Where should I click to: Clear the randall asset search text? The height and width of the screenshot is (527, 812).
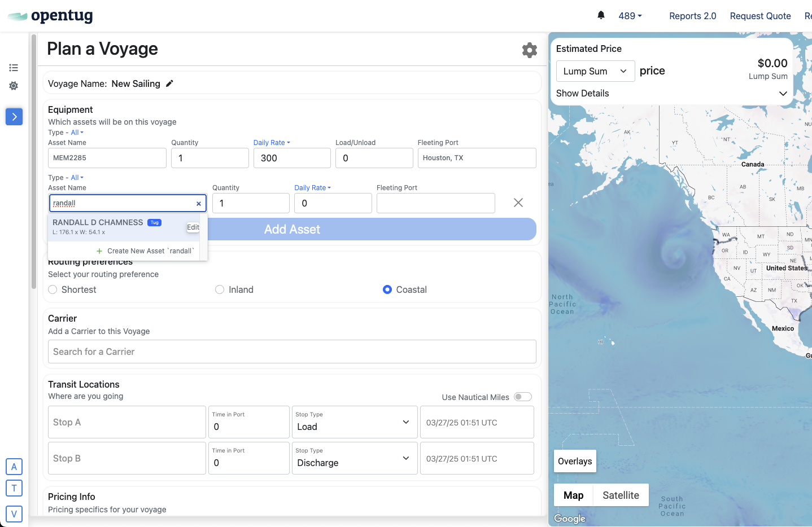click(199, 204)
